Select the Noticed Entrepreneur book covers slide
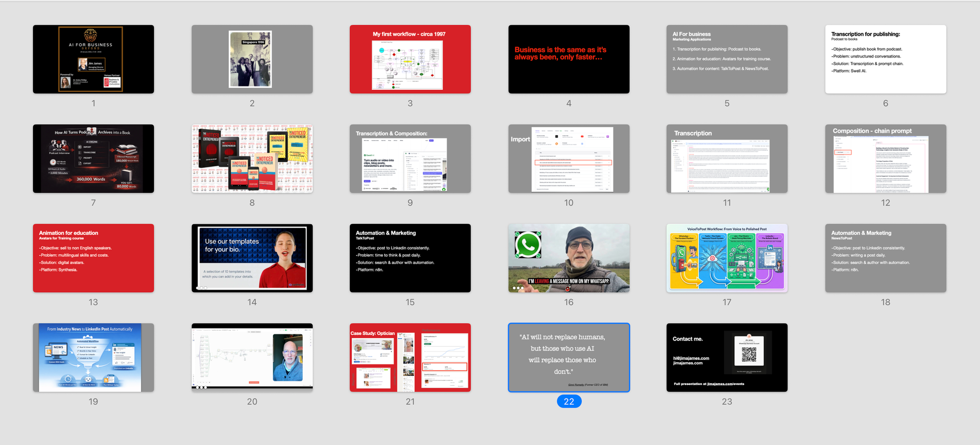Viewport: 980px width, 445px height. coord(252,159)
